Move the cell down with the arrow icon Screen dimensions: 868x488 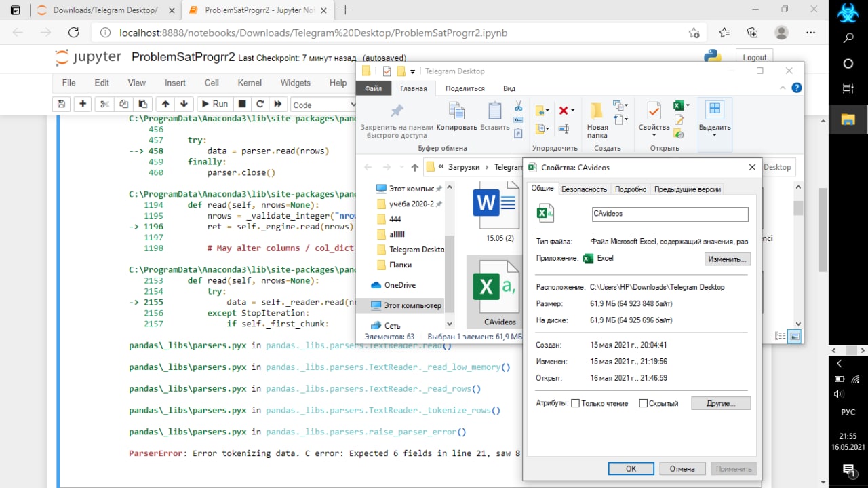point(184,104)
